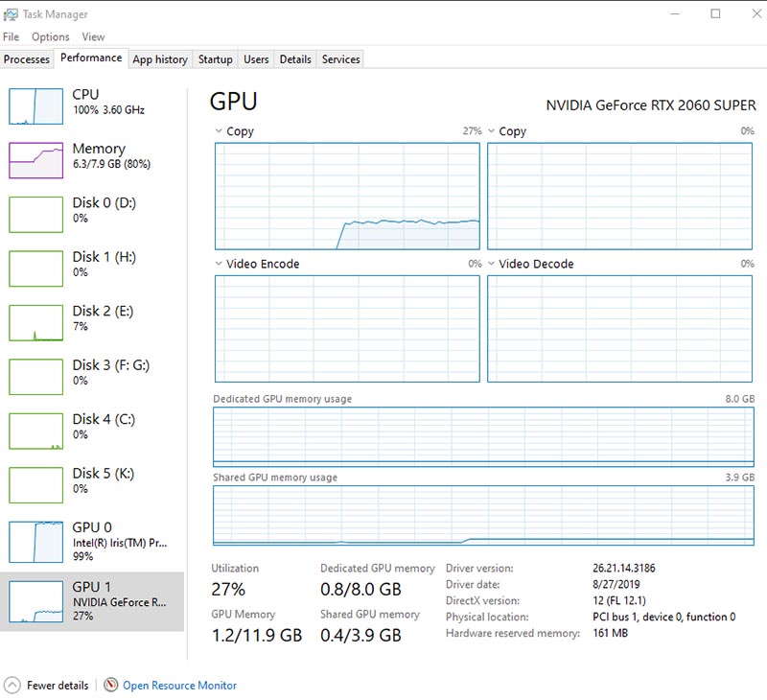Viewport: 767px width, 700px height.
Task: Click the 0.8/8.0 GB dedicated memory value
Action: [x=360, y=589]
